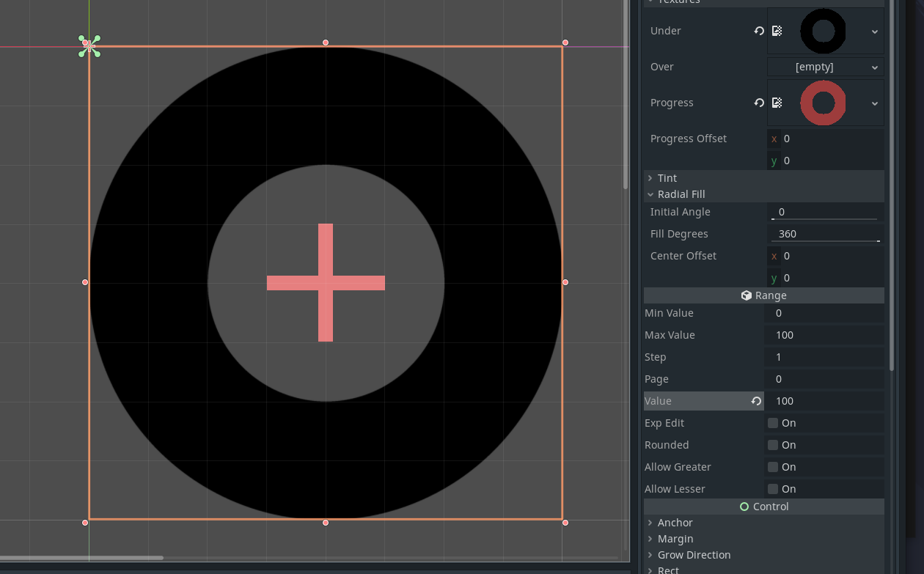Open the Under texture options dropdown arrow

875,31
